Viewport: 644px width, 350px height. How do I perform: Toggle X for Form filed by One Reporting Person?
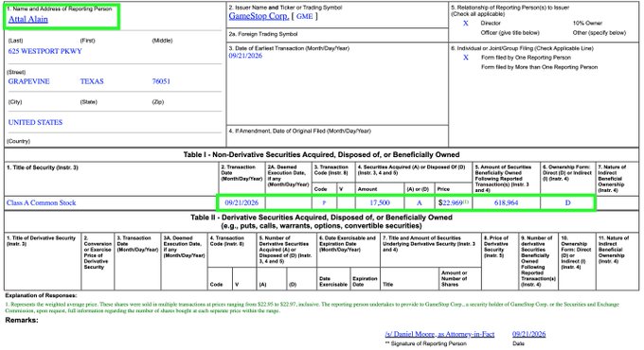[465, 58]
